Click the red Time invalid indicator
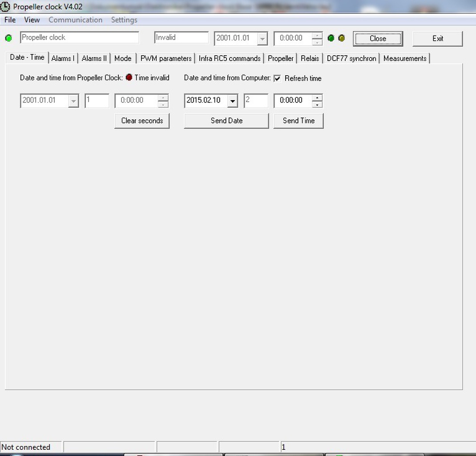This screenshot has width=476, height=456. pyautogui.click(x=129, y=77)
